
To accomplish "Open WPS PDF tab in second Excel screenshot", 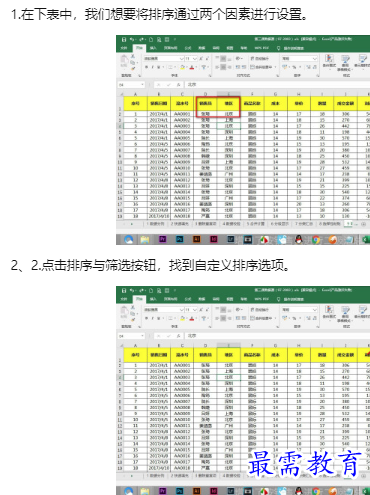I will [262, 299].
